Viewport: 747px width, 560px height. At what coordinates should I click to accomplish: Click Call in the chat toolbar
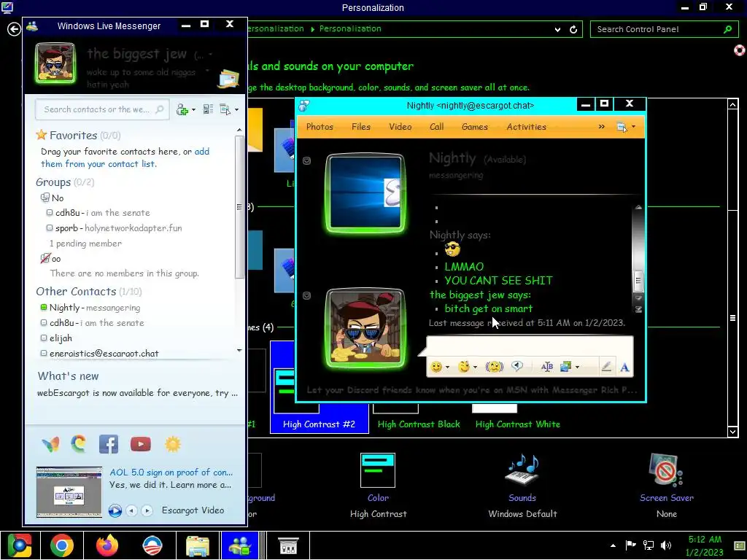point(436,127)
